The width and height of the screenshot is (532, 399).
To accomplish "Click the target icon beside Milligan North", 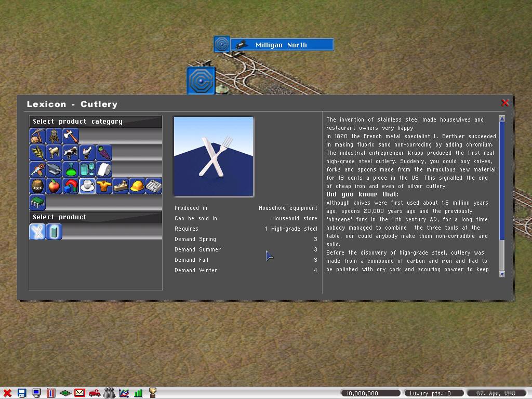I will [222, 45].
